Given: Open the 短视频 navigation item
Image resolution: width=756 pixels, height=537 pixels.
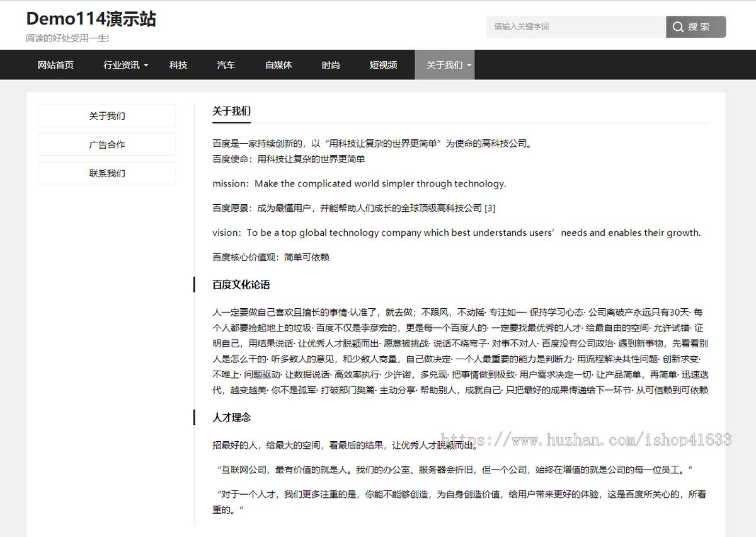Looking at the screenshot, I should click(383, 65).
